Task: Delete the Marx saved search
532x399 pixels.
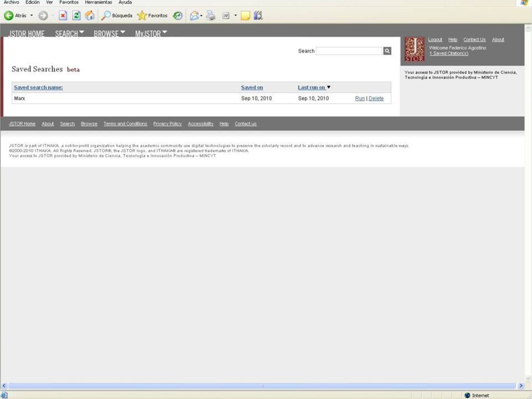Action: click(x=376, y=99)
